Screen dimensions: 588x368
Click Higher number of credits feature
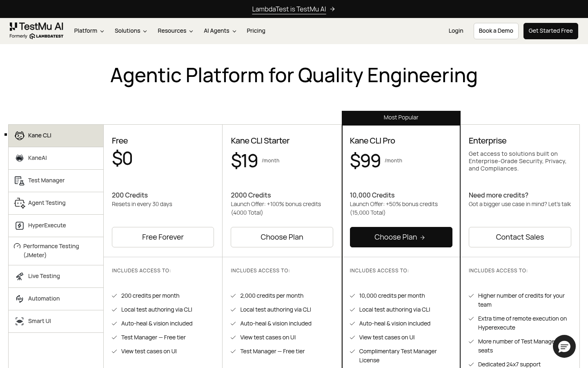pos(521,300)
